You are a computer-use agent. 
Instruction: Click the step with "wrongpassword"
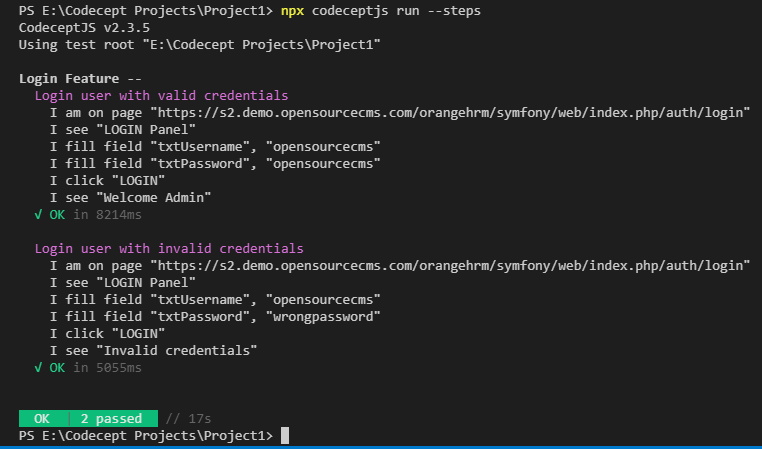(215, 317)
